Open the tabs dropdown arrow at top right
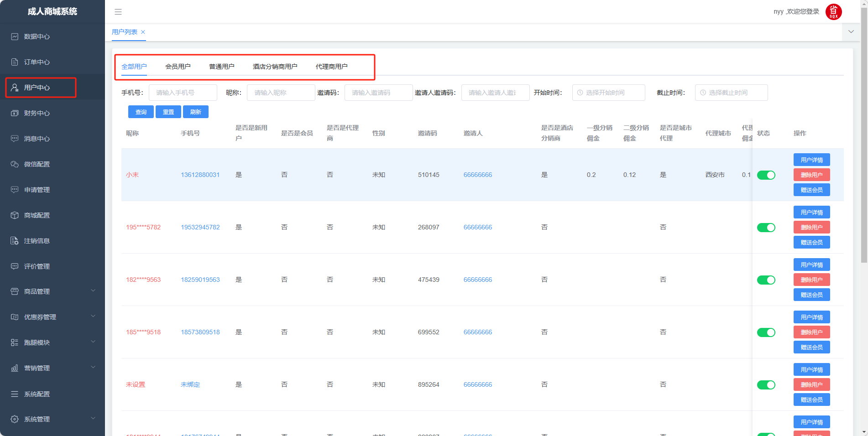 851,32
